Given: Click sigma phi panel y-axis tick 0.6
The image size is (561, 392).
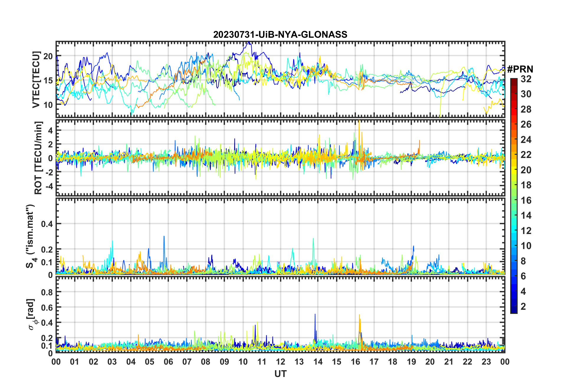Looking at the screenshot, I should [x=47, y=307].
